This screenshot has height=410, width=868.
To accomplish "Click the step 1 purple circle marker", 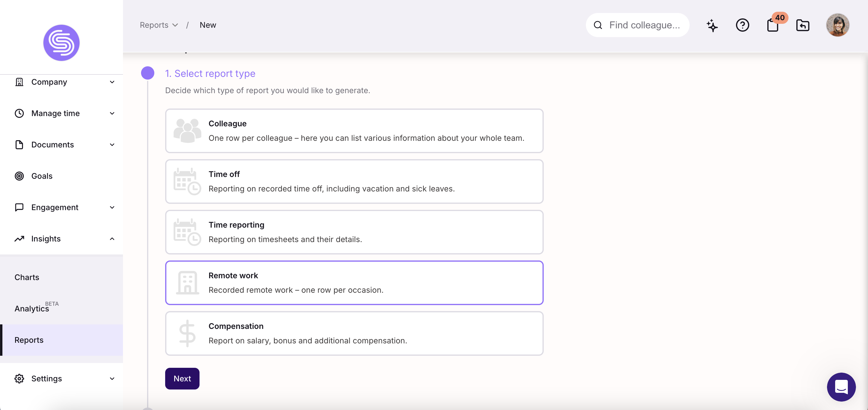I will tap(148, 73).
